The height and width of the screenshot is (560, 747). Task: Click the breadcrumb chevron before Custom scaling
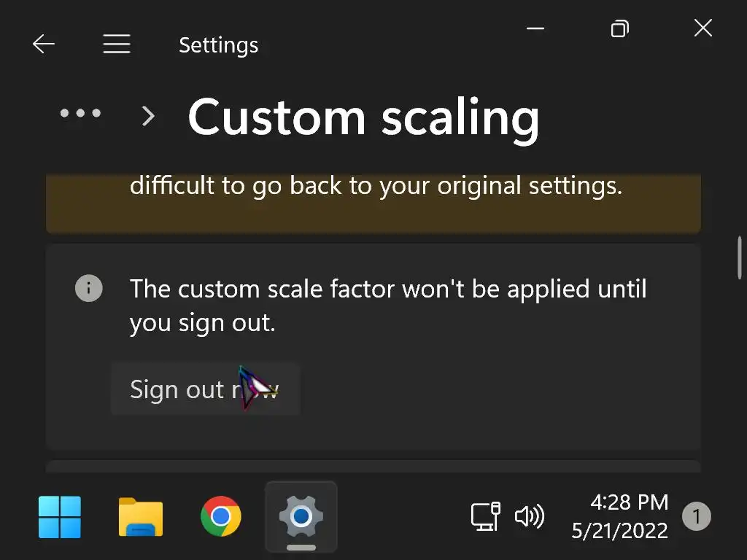pyautogui.click(x=149, y=115)
